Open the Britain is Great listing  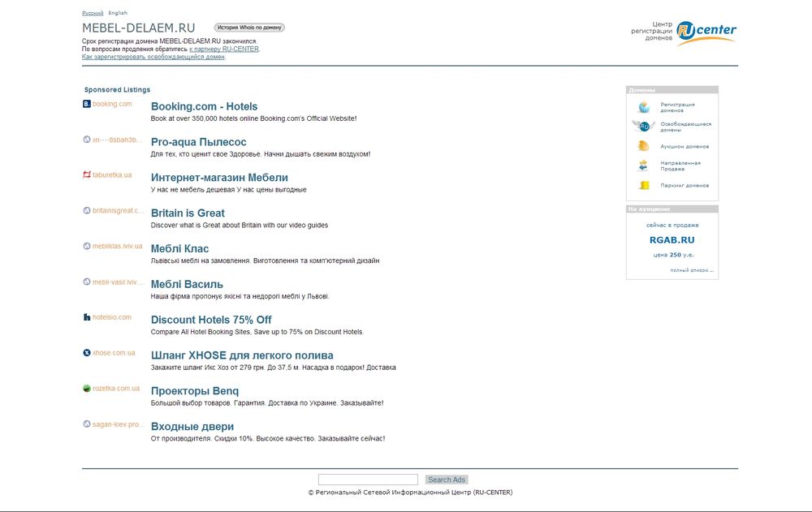pos(188,213)
